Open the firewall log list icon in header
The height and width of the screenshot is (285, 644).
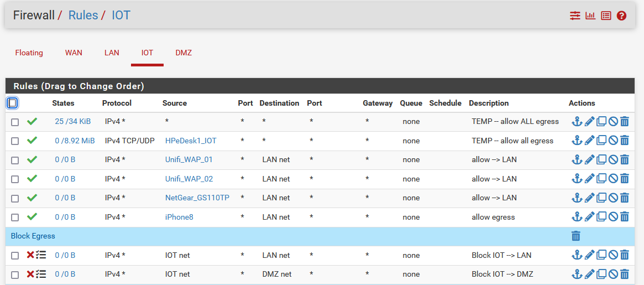[606, 15]
